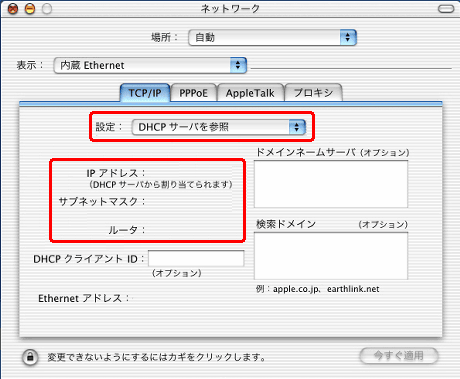Screen dimensions: 460x379
Task: Switch to the プロキシ tab
Action: coord(313,93)
